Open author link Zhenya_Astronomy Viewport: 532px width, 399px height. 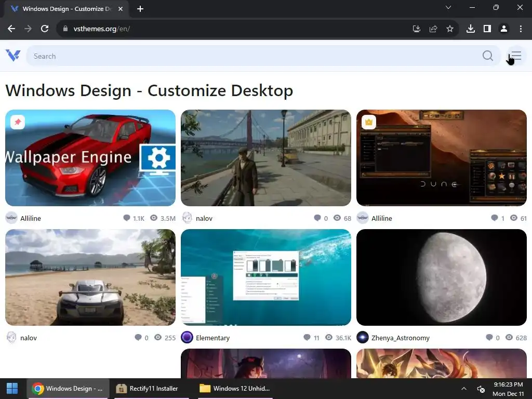(x=401, y=338)
